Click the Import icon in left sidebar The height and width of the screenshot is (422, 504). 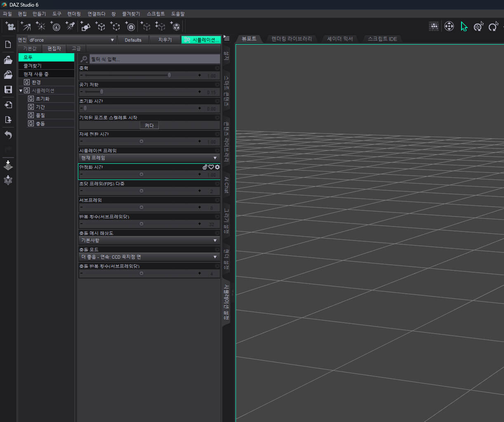click(x=8, y=105)
